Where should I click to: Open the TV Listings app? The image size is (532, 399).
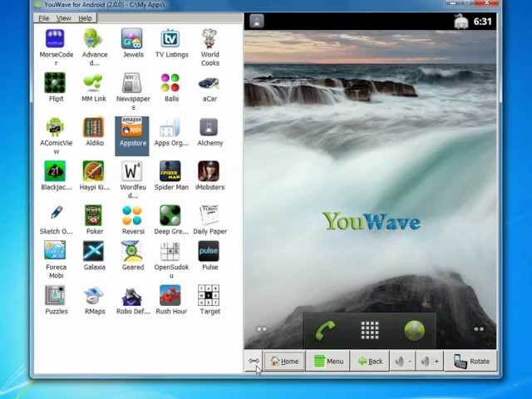[x=170, y=39]
